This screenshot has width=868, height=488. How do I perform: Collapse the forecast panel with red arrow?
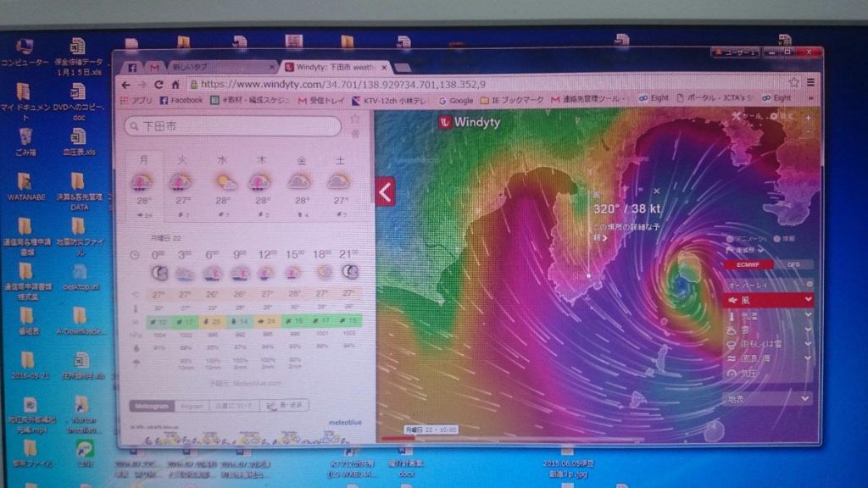point(385,191)
